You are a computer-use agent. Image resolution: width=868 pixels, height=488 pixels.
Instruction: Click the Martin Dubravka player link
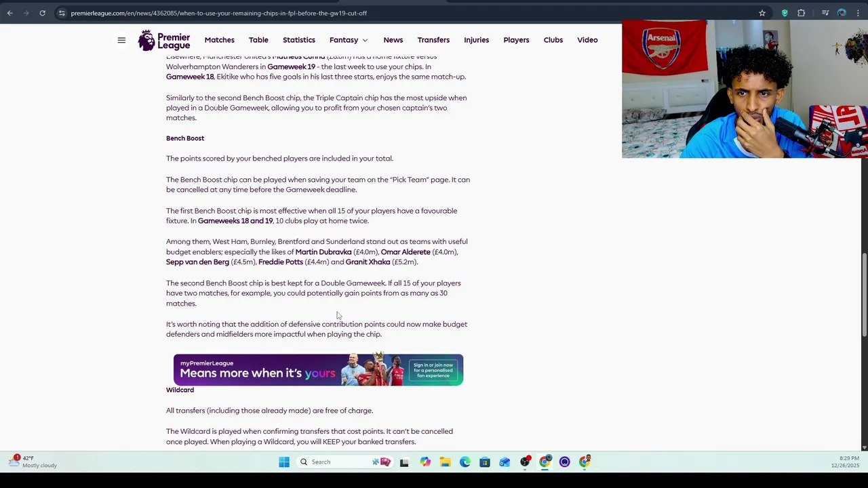(x=323, y=252)
